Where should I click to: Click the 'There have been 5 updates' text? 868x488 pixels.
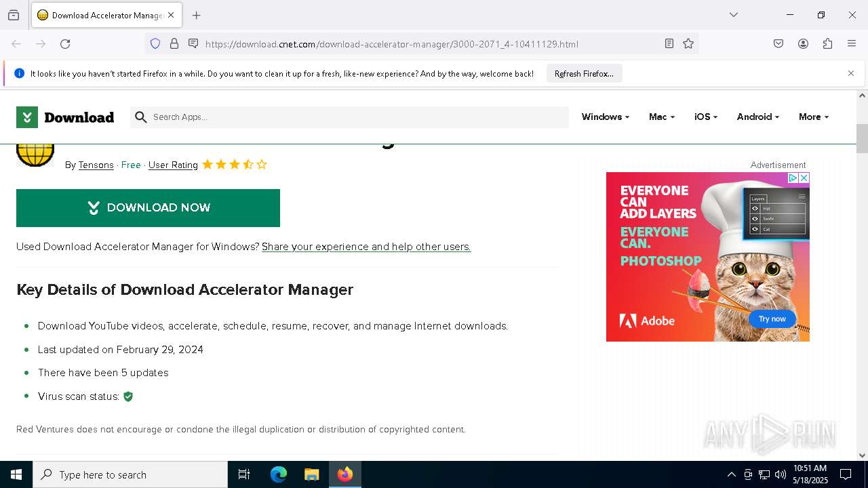103,373
